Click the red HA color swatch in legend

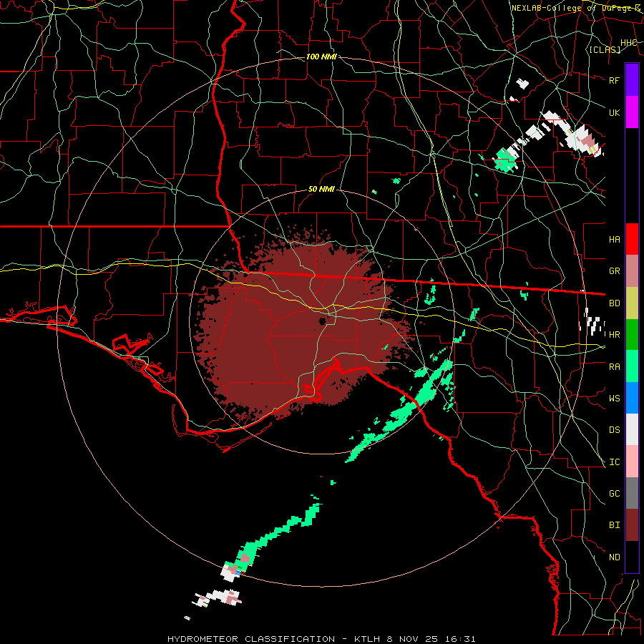[x=632, y=239]
